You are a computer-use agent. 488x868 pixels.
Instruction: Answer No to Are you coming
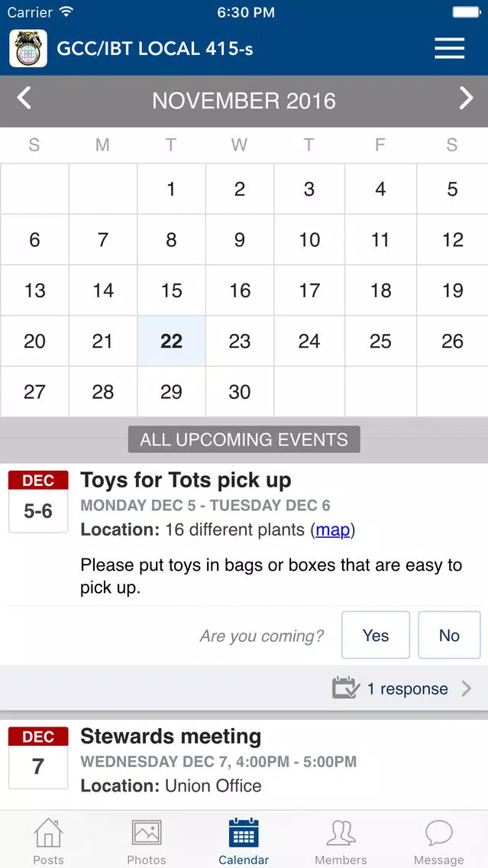[449, 635]
